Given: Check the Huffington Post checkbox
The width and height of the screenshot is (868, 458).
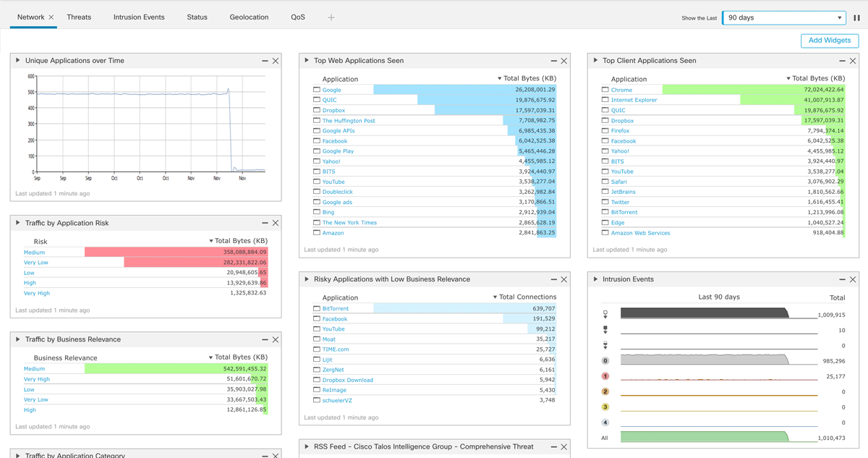Looking at the screenshot, I should point(317,120).
